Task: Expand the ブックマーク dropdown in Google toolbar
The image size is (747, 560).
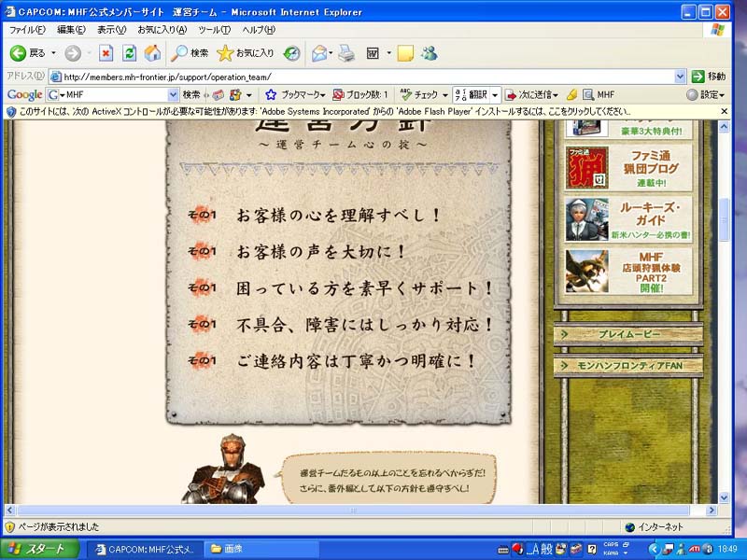Action: [x=322, y=95]
